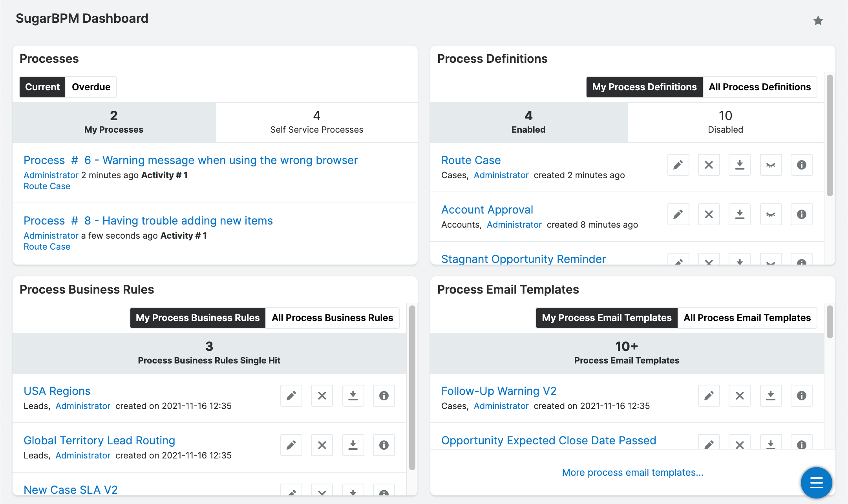The height and width of the screenshot is (504, 848).
Task: Export the Route Case process definition
Action: click(740, 165)
